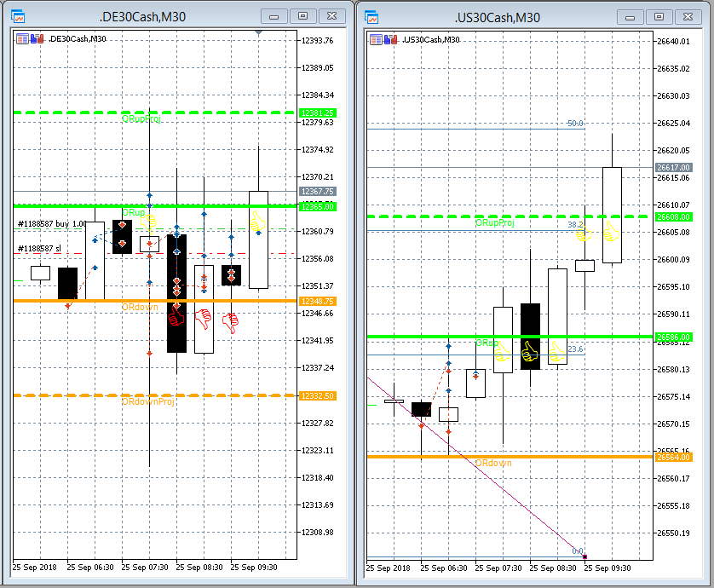Select yellow thumbs-up next to 23.6 level

coord(556,352)
